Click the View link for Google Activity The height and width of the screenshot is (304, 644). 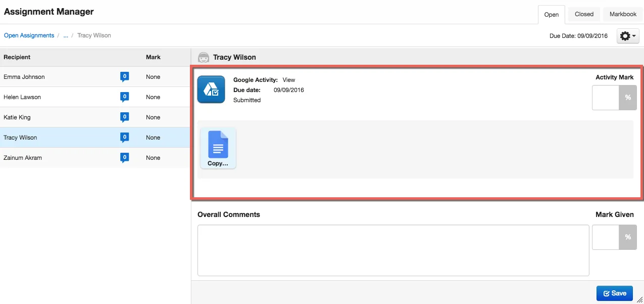[x=289, y=80]
